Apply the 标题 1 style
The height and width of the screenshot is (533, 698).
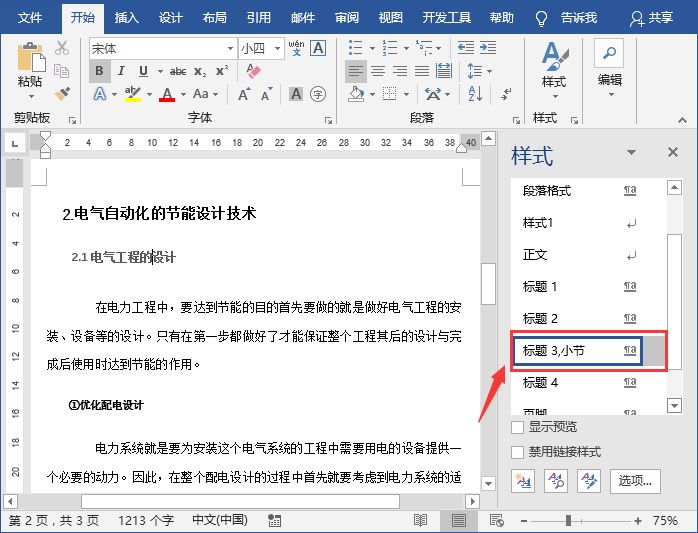pyautogui.click(x=580, y=286)
